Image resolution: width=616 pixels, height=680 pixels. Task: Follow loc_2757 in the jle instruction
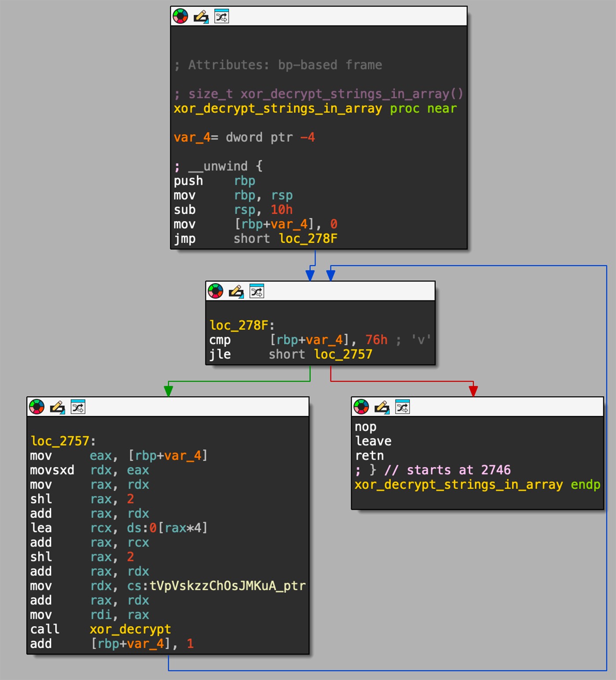[343, 355]
